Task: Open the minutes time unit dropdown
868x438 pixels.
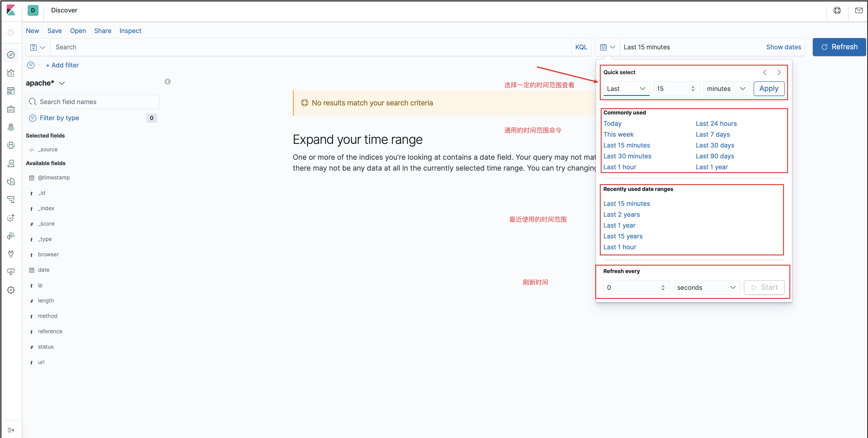Action: (x=726, y=88)
